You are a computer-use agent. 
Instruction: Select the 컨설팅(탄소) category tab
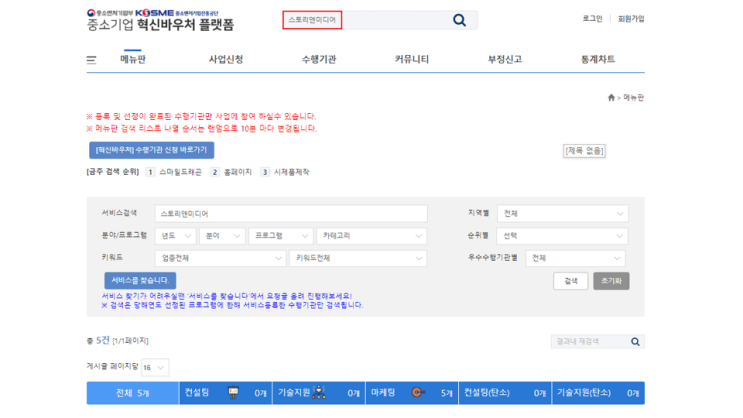[505, 393]
